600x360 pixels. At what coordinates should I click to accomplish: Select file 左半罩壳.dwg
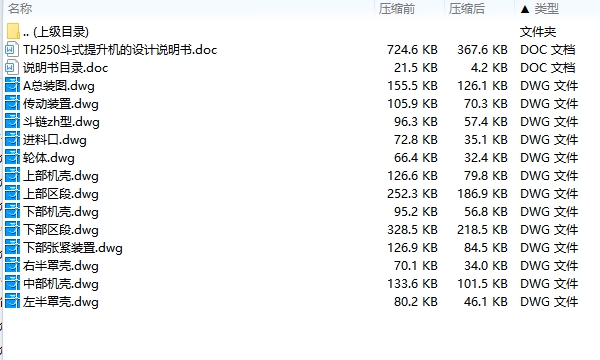61,301
